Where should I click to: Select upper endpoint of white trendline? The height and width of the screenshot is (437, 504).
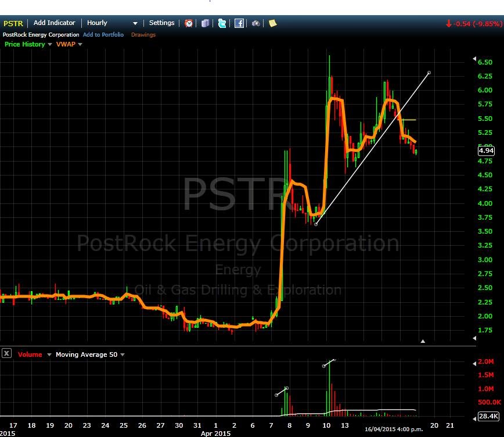point(429,73)
